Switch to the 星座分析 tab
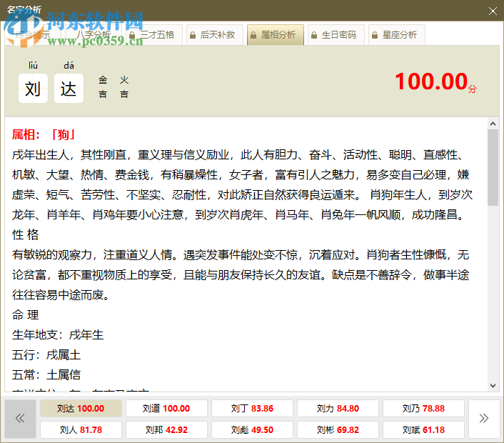The height and width of the screenshot is (443, 504). pyautogui.click(x=397, y=35)
